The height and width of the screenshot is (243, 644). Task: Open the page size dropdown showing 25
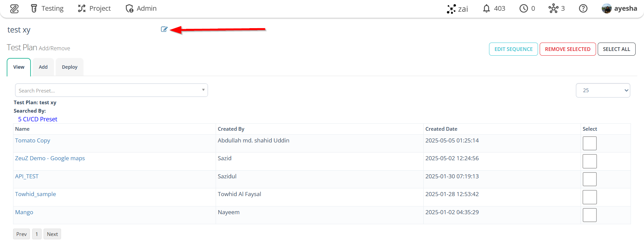click(603, 90)
